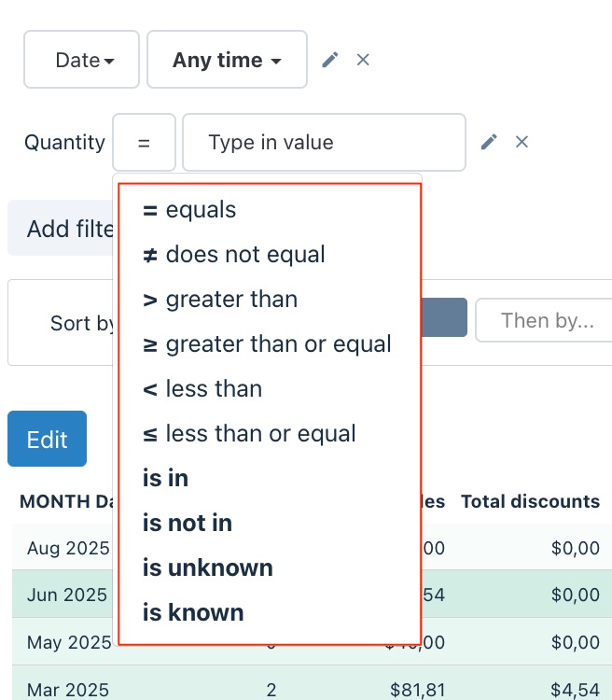Select the less than operator
Viewport: 612px width, 700px height.
[202, 389]
